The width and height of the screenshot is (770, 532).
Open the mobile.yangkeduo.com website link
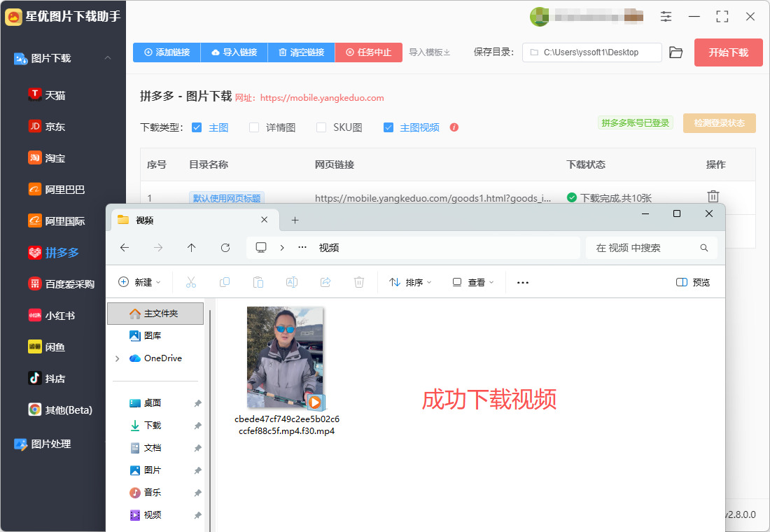(322, 98)
